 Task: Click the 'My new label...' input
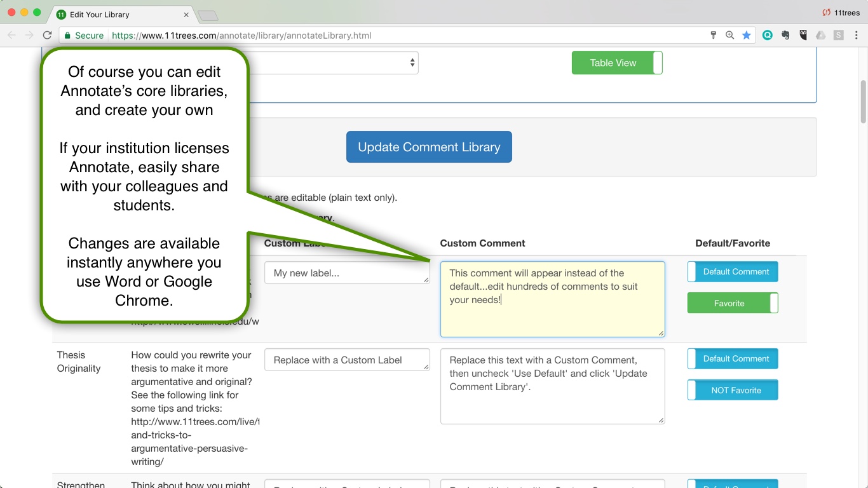(x=347, y=273)
